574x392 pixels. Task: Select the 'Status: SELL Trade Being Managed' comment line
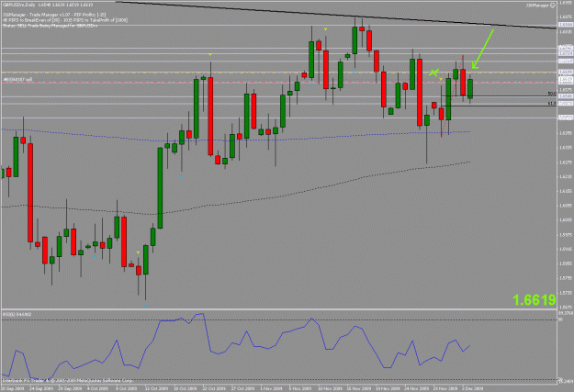pos(51,26)
